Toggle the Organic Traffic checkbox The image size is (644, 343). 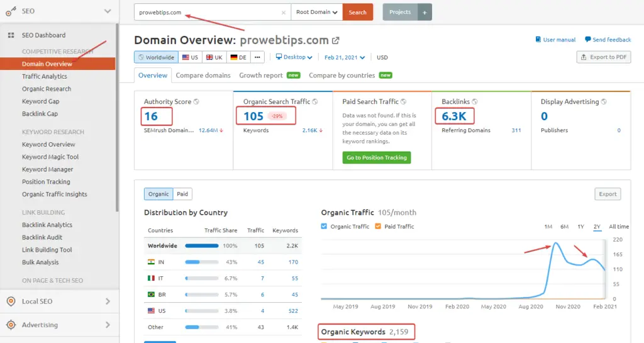click(324, 227)
